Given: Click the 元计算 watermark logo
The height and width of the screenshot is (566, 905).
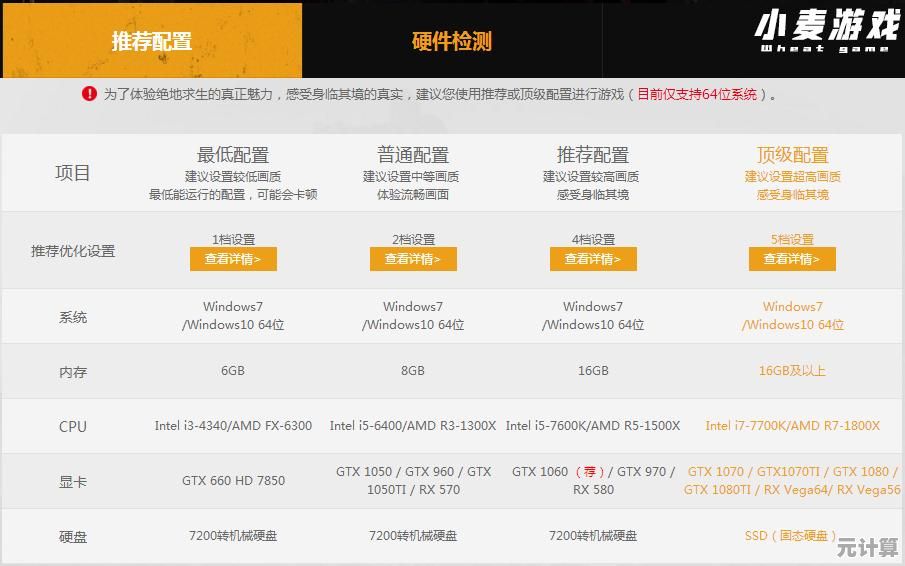Looking at the screenshot, I should click(867, 546).
